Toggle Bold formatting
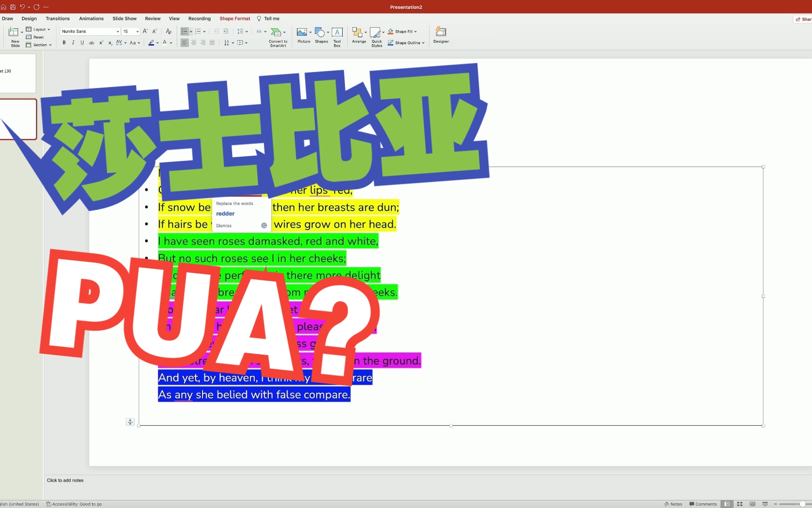 tap(64, 42)
